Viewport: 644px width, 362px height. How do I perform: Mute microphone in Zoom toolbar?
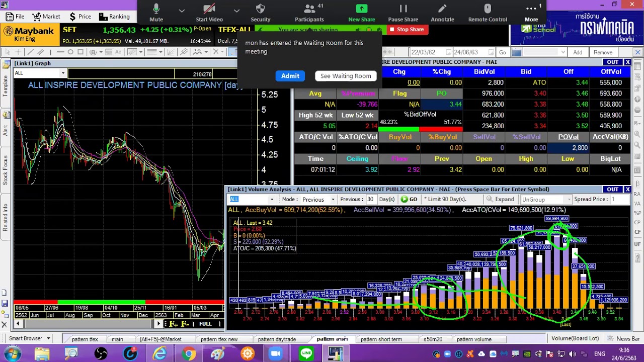pos(156,12)
